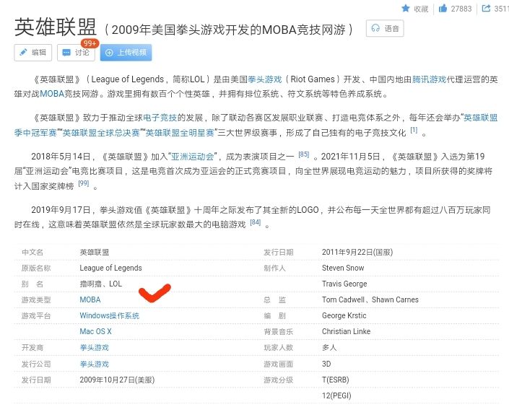Open the Mac OS X link

pyautogui.click(x=95, y=331)
